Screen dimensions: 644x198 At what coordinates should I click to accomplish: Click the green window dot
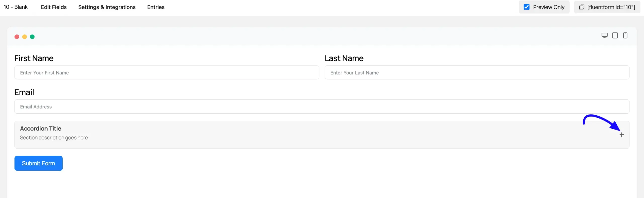(x=32, y=37)
